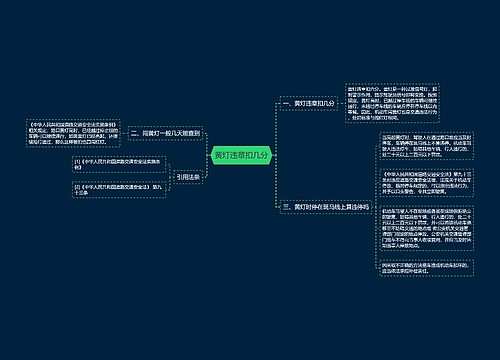Viewport: 500px width, 360px height.
Task: Click citation [2] 道路交通安全法 第九十三条 node
Action: click(x=119, y=189)
